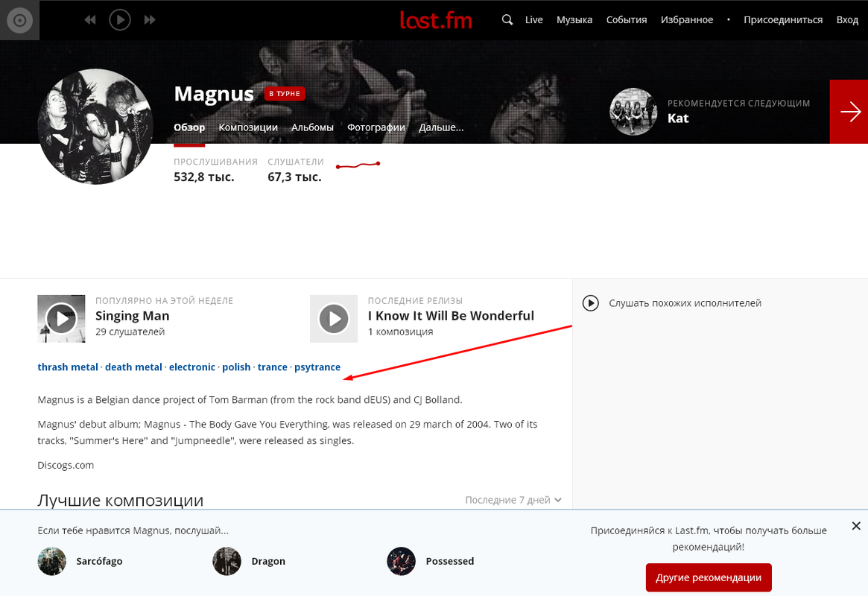Open the psytrance tag link
868x596 pixels.
(317, 367)
